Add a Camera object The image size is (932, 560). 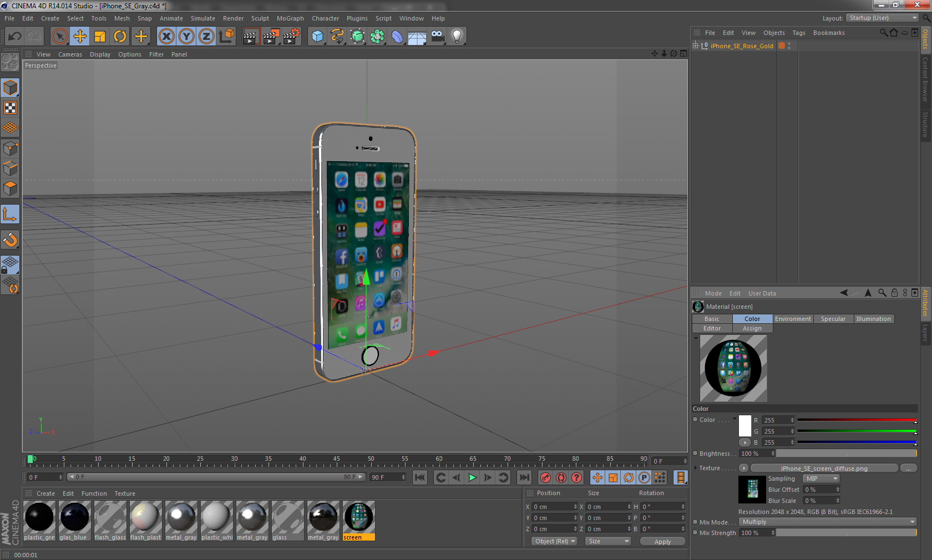tap(437, 37)
